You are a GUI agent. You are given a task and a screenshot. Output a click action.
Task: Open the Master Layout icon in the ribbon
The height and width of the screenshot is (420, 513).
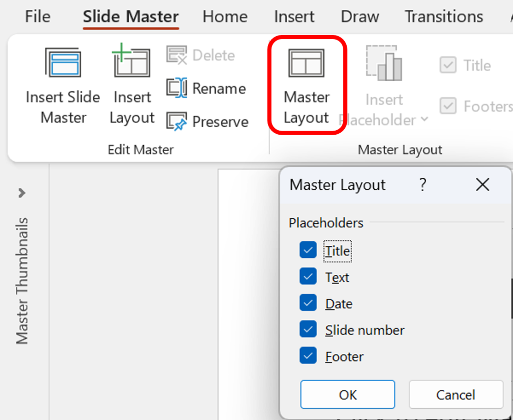306,63
